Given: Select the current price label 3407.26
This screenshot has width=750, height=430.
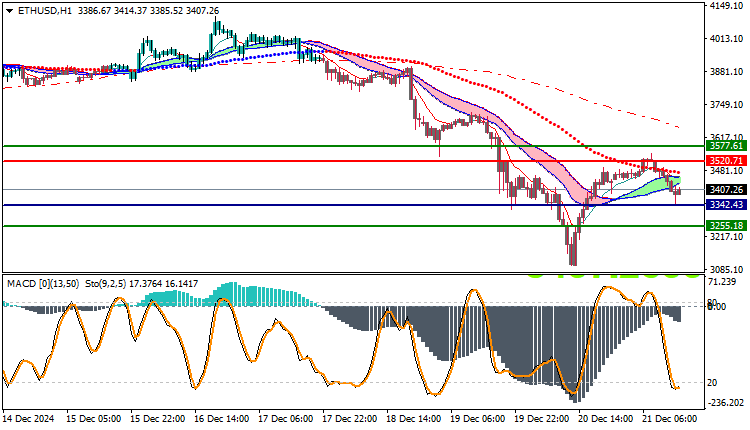Looking at the screenshot, I should [726, 190].
